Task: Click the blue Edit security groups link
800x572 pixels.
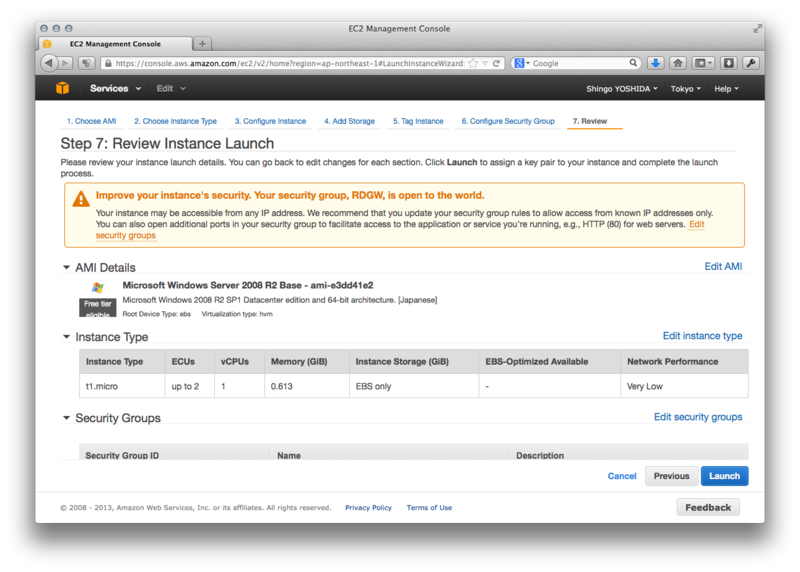Action: [x=698, y=417]
